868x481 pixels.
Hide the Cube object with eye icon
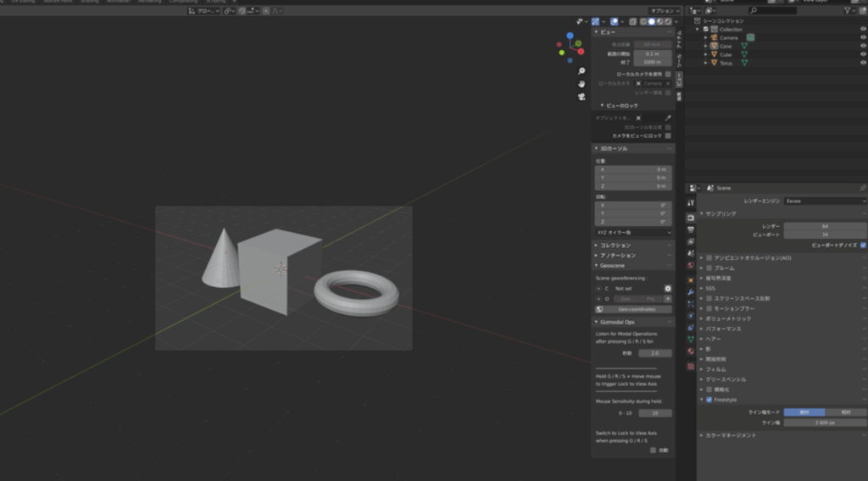click(x=862, y=54)
